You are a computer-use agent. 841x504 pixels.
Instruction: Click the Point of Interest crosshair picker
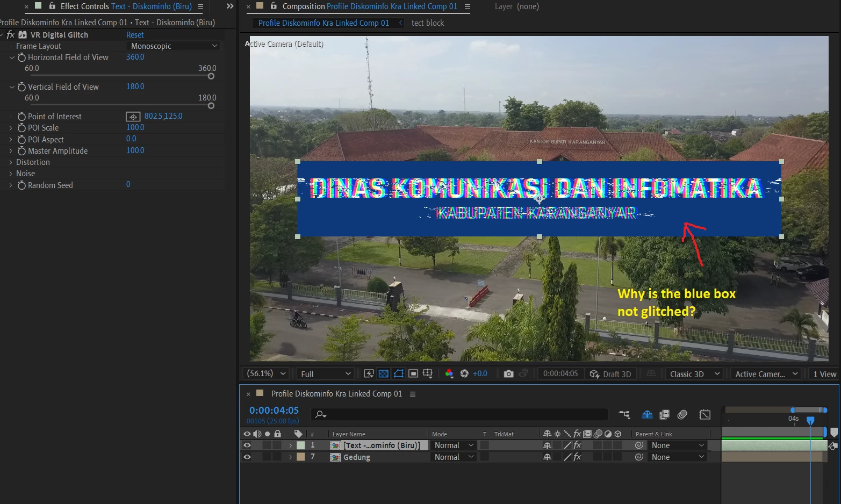click(x=133, y=117)
